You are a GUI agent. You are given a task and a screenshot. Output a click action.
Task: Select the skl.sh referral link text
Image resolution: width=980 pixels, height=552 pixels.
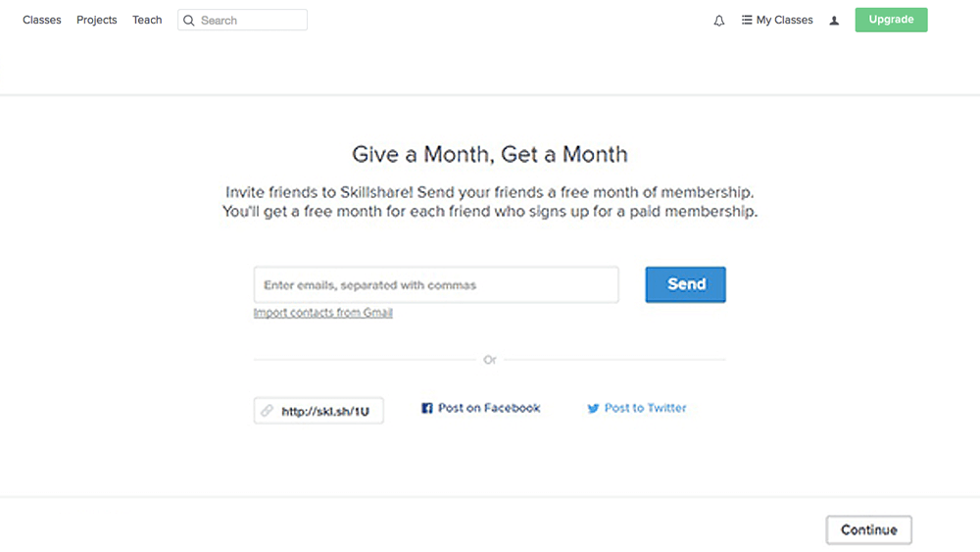[325, 412]
